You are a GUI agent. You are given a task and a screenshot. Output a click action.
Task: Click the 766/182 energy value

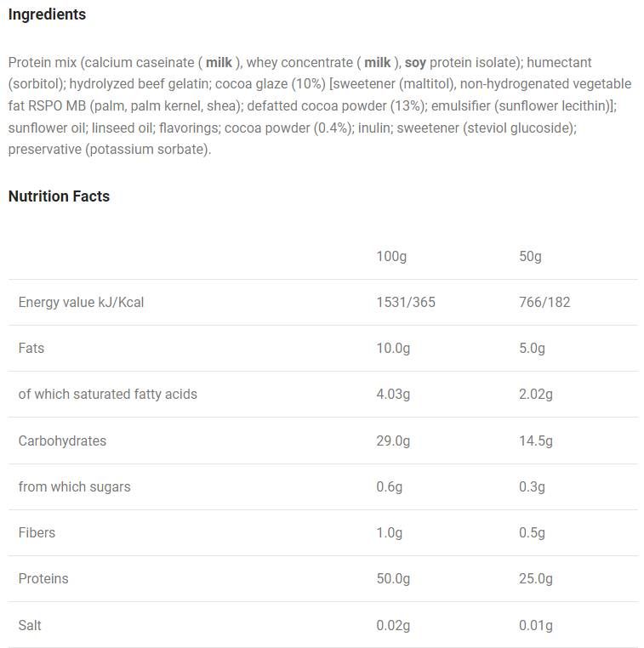(544, 302)
